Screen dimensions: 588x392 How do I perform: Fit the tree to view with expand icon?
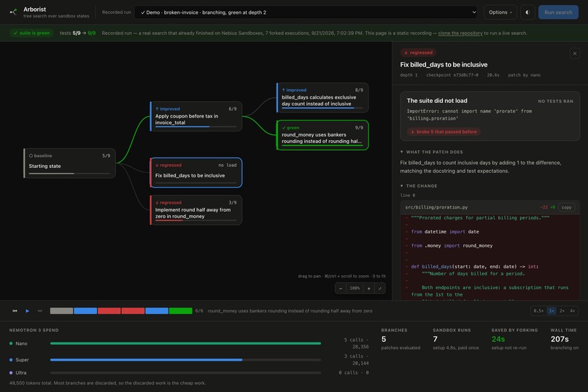click(379, 288)
